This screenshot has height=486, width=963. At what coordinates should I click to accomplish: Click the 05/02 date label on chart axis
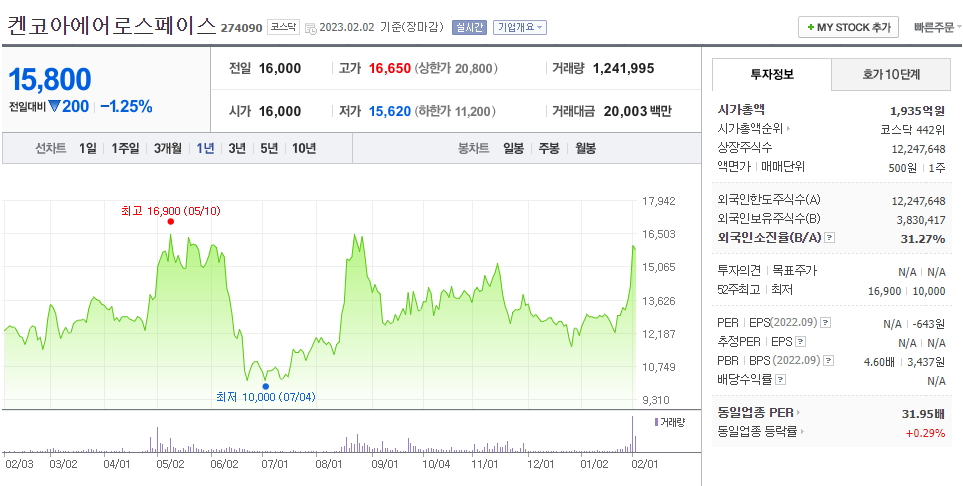pos(170,464)
